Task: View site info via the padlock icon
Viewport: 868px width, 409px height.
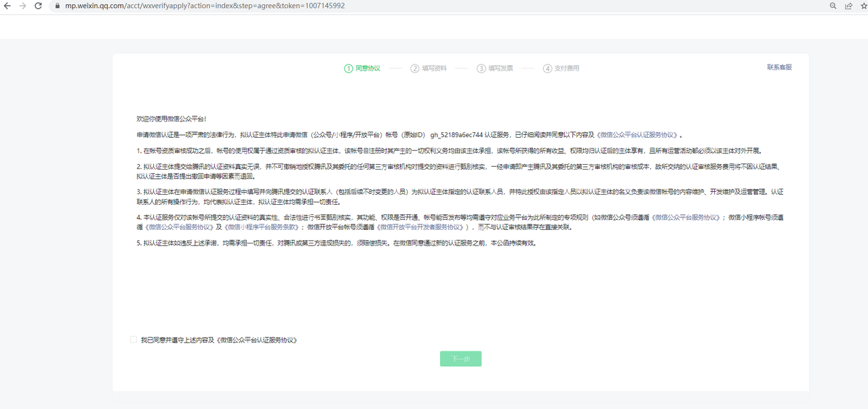Action: point(57,5)
